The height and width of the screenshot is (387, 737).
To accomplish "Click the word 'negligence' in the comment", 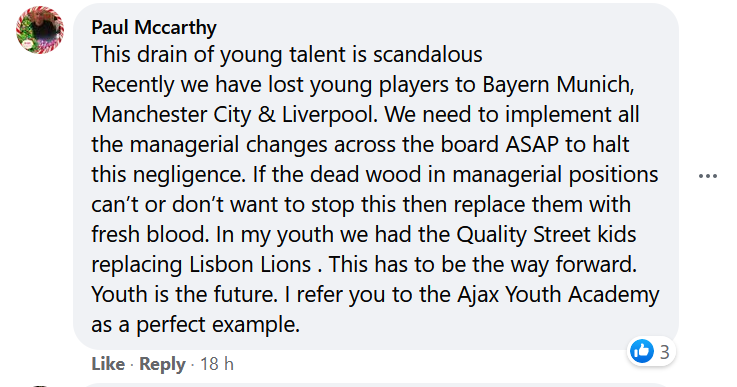I will pos(188,175).
